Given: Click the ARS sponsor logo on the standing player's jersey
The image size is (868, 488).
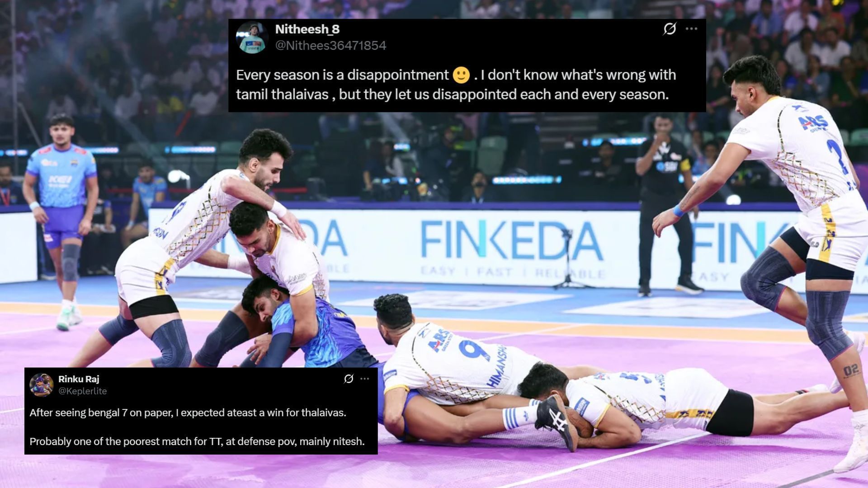Looking at the screenshot, I should tap(813, 122).
